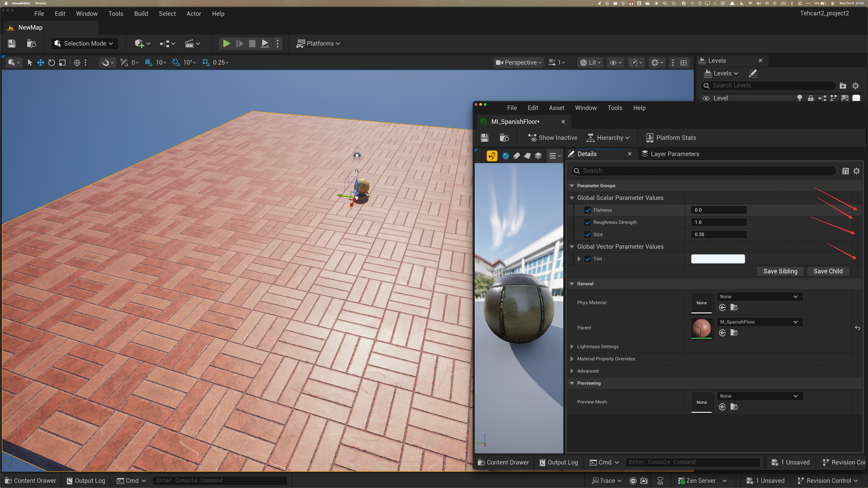Activate the Translate move gizmo tool

coord(40,63)
